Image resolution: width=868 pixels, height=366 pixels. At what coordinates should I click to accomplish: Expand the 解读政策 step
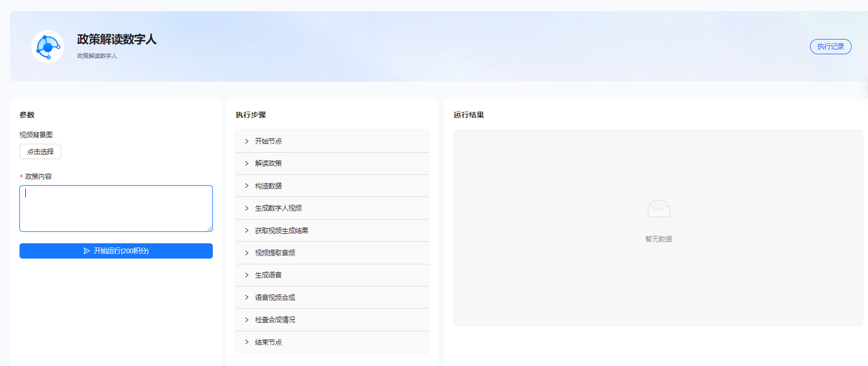(x=268, y=163)
